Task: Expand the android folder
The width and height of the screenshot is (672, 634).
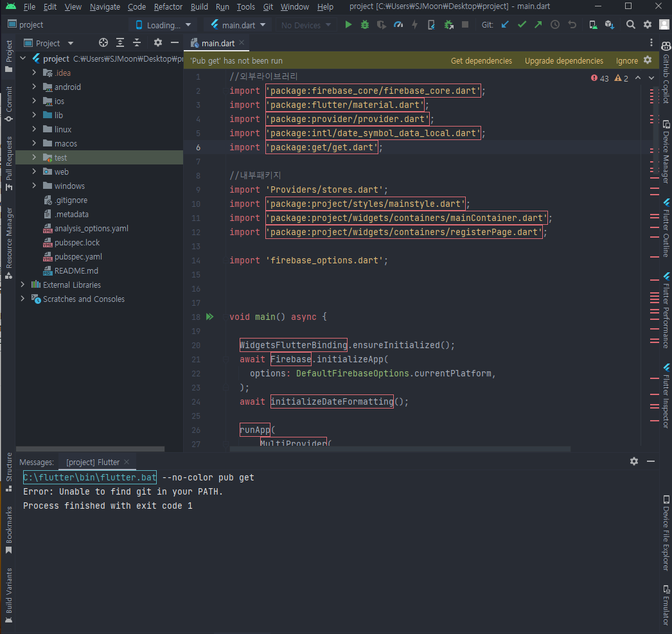Action: tap(34, 87)
